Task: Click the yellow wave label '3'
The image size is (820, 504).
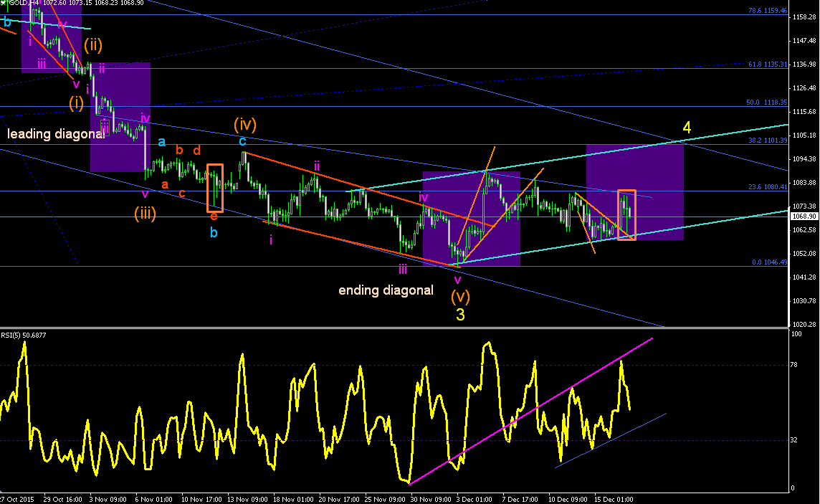Action: point(460,314)
